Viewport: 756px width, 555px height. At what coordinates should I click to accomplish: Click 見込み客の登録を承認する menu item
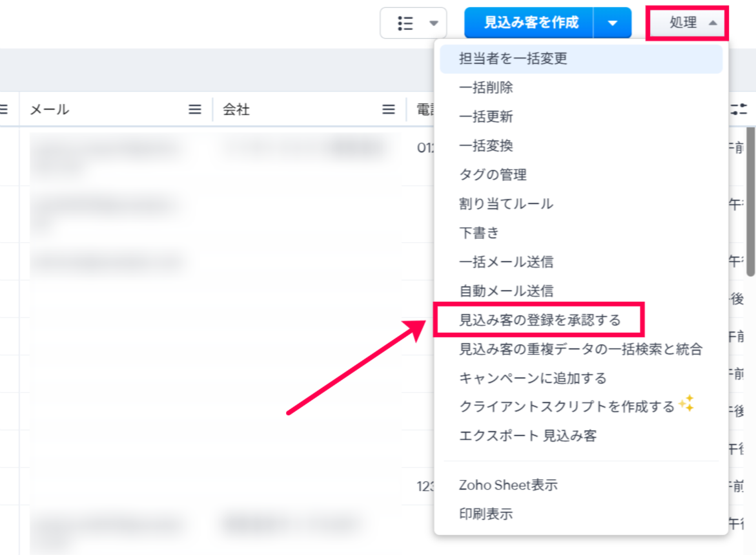point(539,320)
